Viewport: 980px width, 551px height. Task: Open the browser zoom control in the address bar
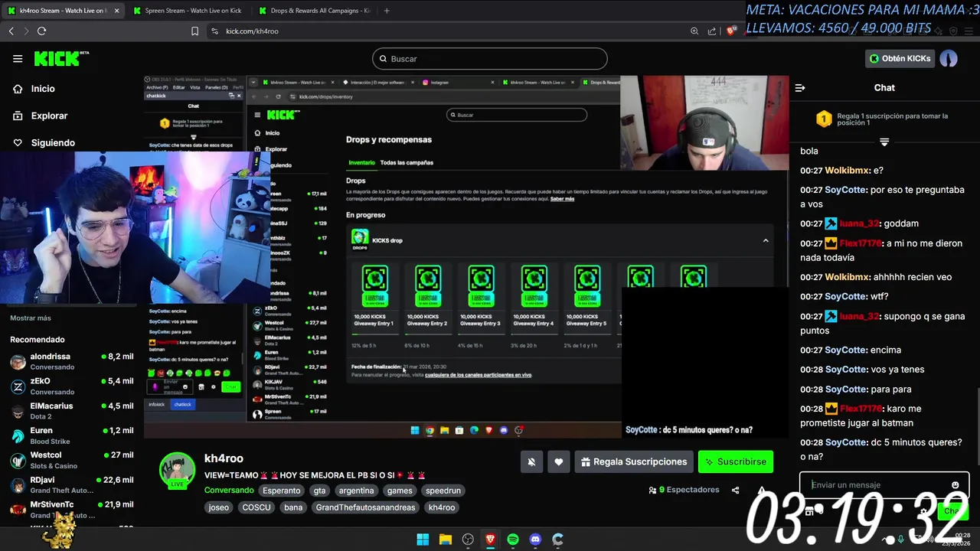coord(694,31)
